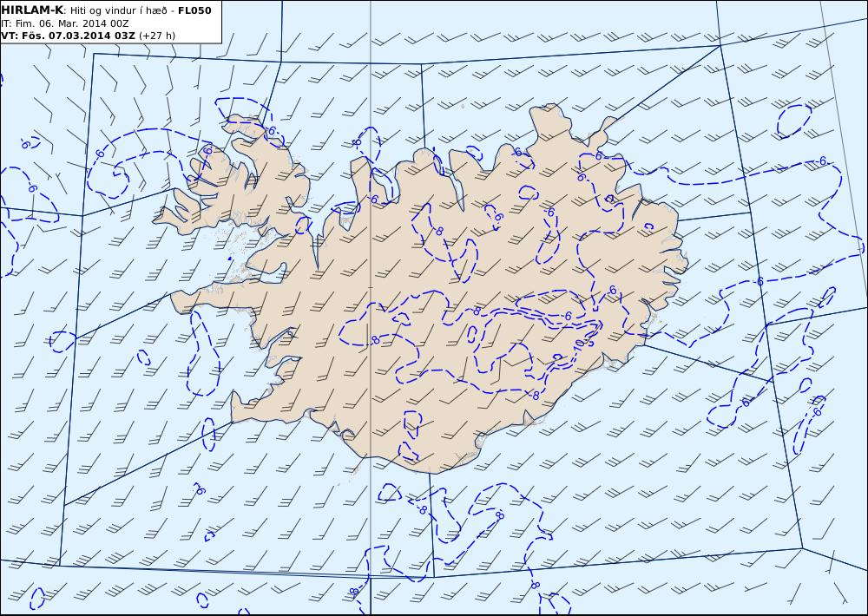Click the "HIRLAM-K" model name in title

[32, 10]
